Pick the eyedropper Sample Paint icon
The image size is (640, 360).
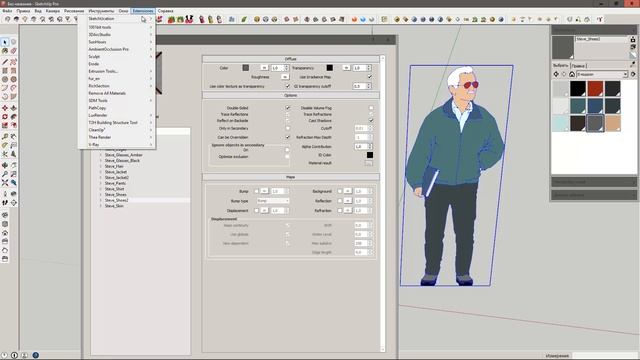pyautogui.click(x=633, y=64)
